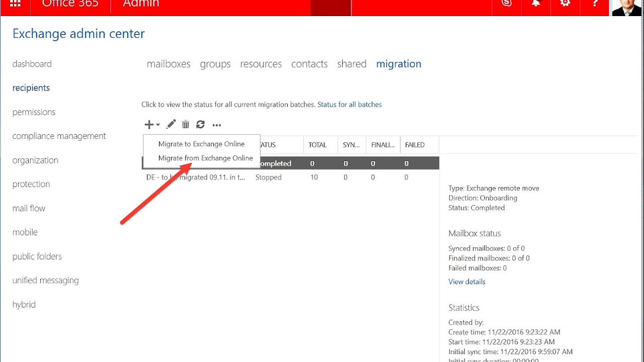Click Admin header title
644x362 pixels.
141,4
